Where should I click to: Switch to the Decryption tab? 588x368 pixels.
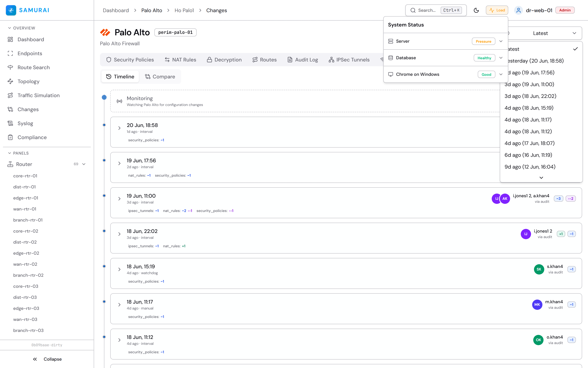point(224,60)
